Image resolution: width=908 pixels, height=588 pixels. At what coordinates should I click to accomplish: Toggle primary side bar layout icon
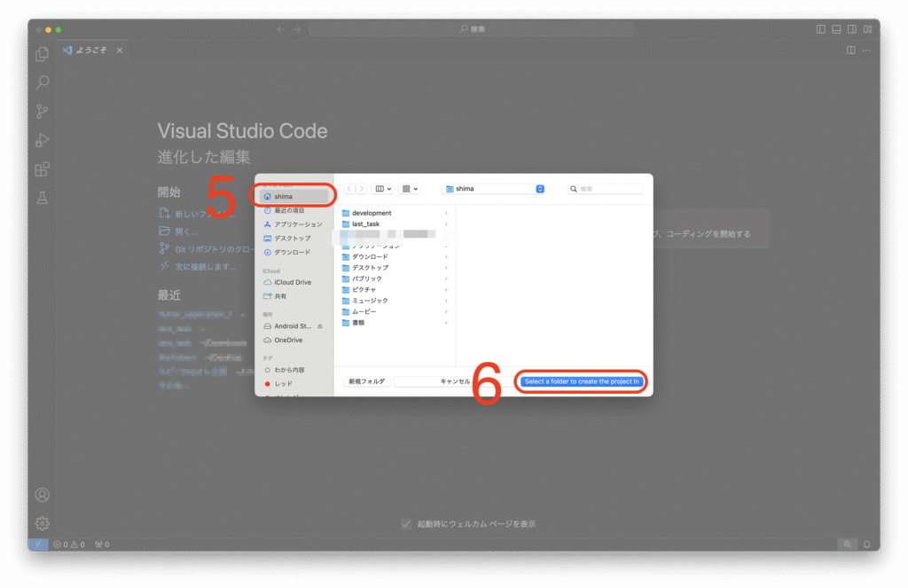click(x=821, y=29)
